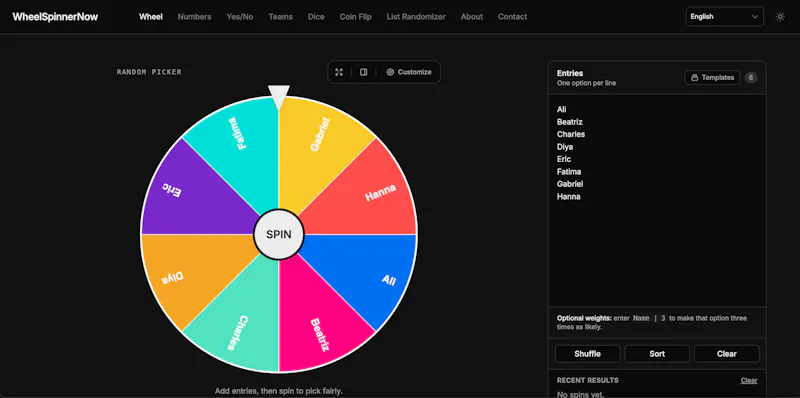
Task: Open the Templates button
Action: click(x=712, y=78)
